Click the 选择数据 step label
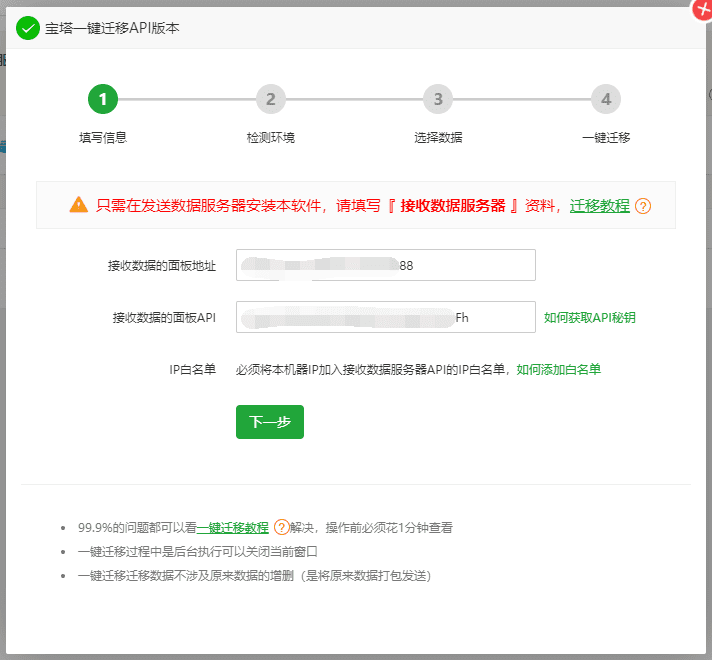This screenshot has height=660, width=712. 438,138
